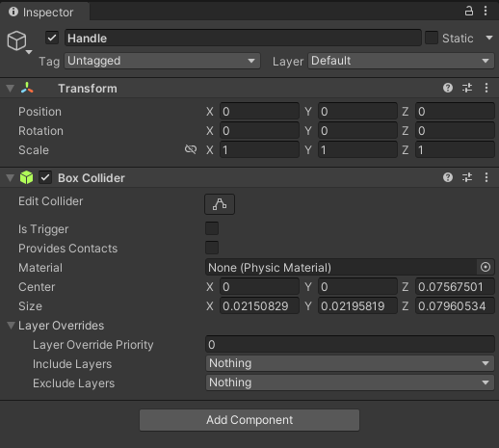Click the Edit Collider button
Image resolution: width=499 pixels, height=448 pixels.
[220, 204]
